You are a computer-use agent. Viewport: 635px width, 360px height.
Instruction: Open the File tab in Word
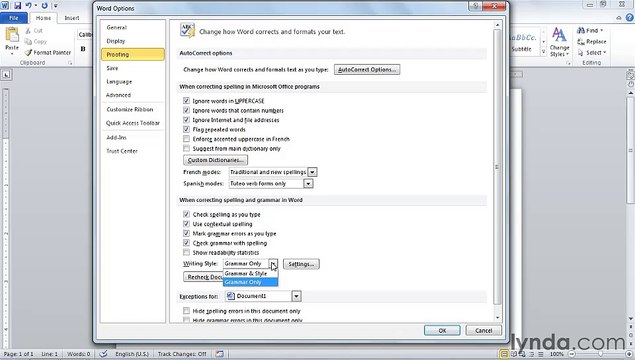click(x=14, y=18)
